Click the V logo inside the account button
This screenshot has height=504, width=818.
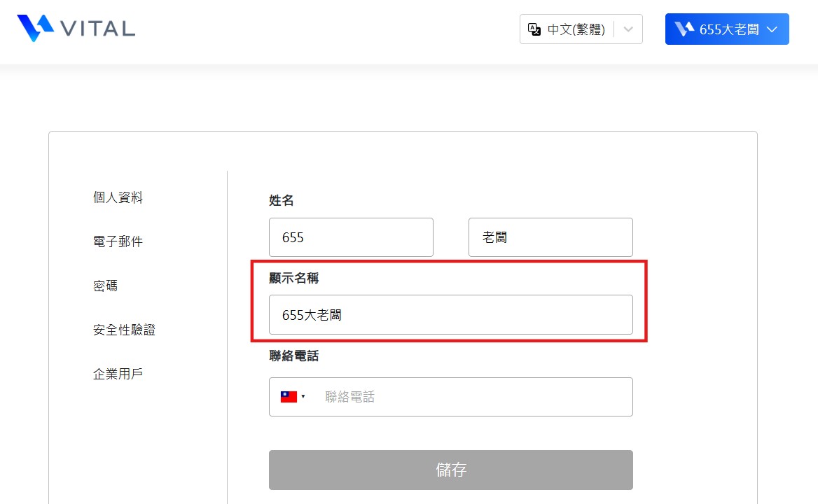click(x=684, y=29)
